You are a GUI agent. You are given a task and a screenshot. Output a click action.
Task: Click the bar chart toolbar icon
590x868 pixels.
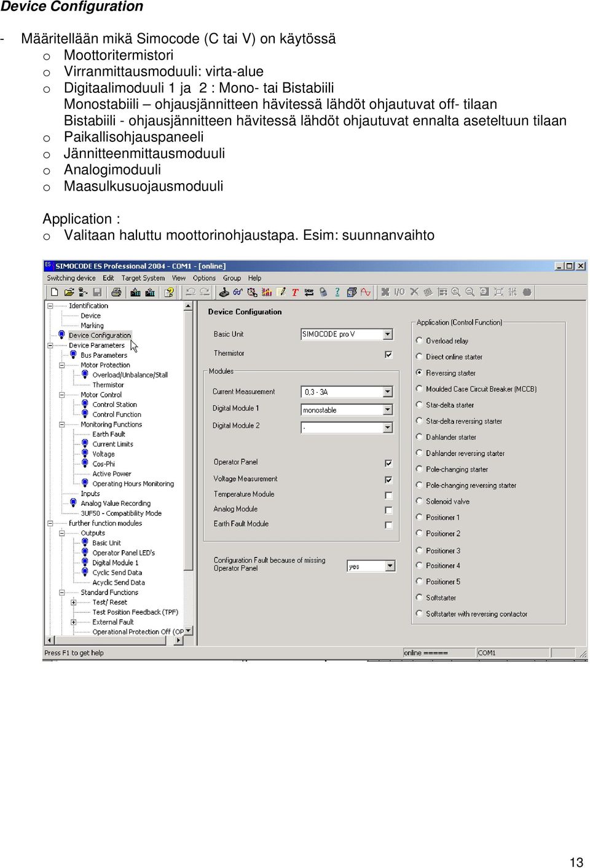tap(267, 292)
